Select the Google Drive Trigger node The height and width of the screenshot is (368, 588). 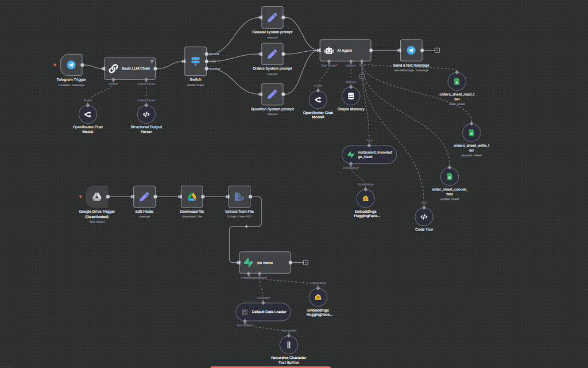pyautogui.click(x=96, y=197)
